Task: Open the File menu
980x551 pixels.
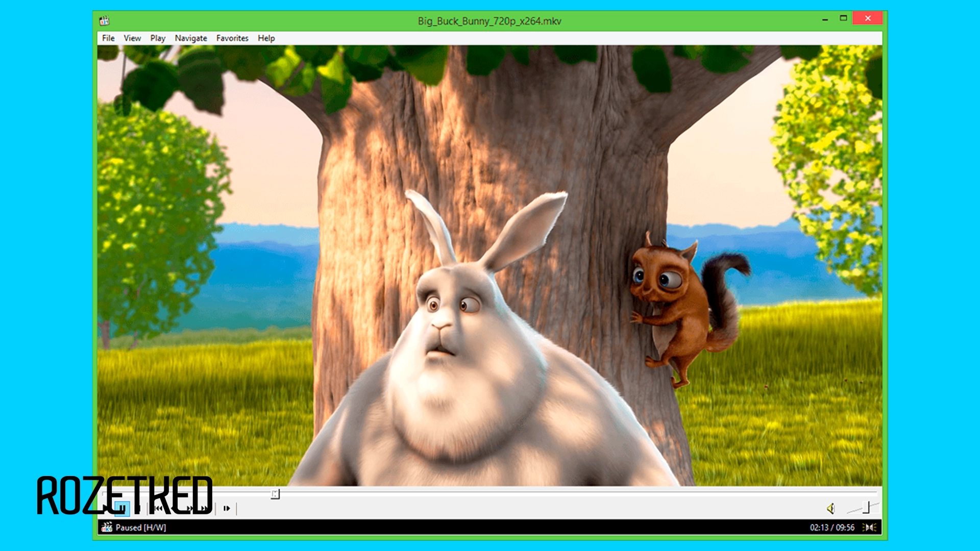Action: click(108, 38)
